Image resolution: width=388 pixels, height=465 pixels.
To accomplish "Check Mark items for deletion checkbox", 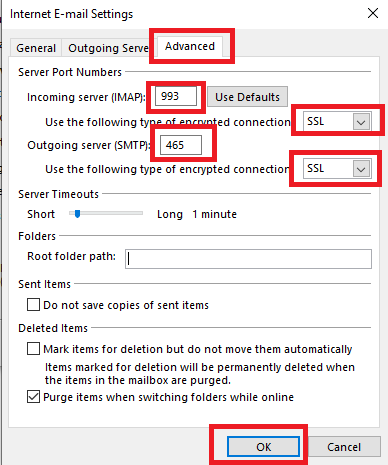I will pos(33,349).
